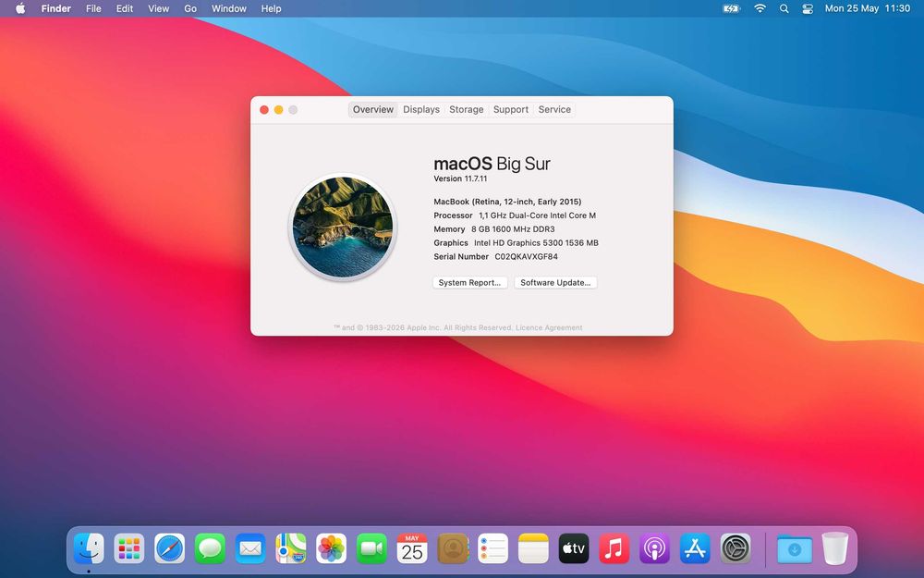The height and width of the screenshot is (578, 924).
Task: Open Downloads folder in Dock
Action: click(x=795, y=548)
